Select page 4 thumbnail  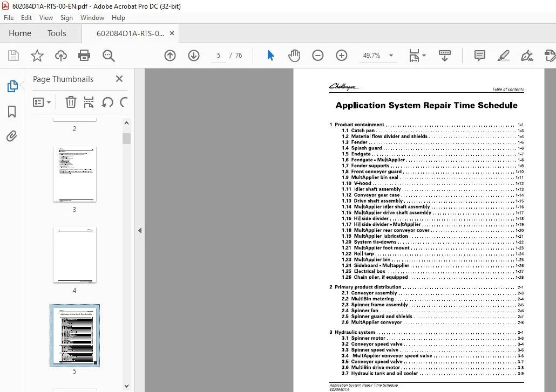pos(74,255)
